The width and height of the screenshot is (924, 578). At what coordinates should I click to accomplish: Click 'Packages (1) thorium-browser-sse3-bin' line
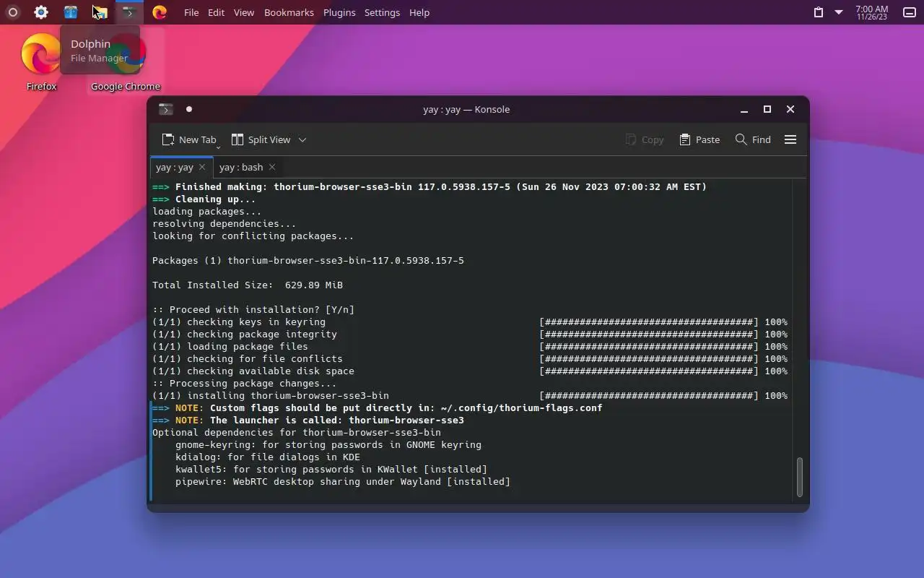tap(308, 261)
